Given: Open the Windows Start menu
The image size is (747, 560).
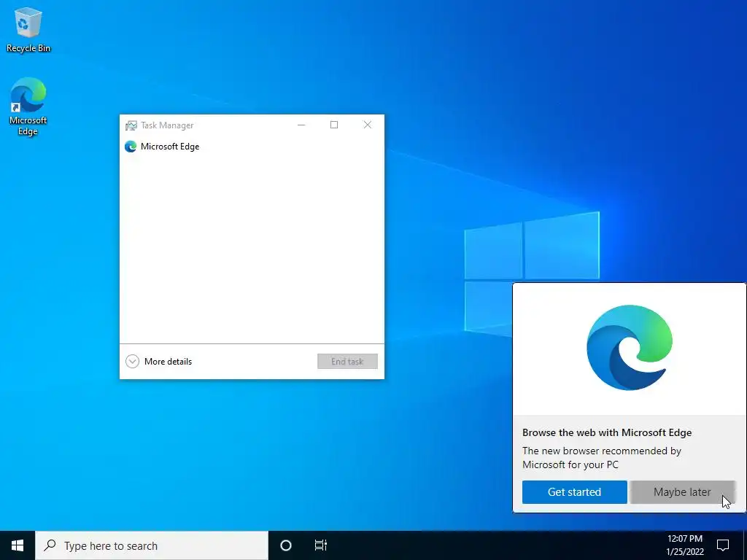Looking at the screenshot, I should [x=18, y=545].
